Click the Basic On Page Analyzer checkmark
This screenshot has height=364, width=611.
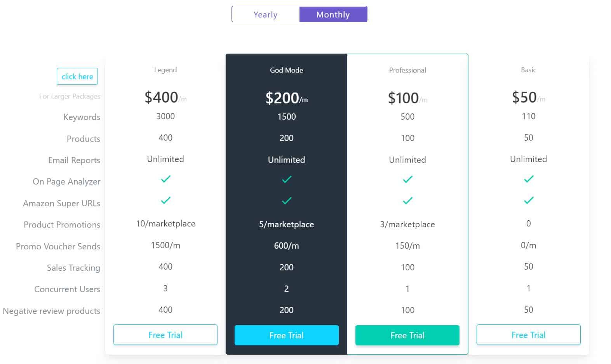(528, 179)
